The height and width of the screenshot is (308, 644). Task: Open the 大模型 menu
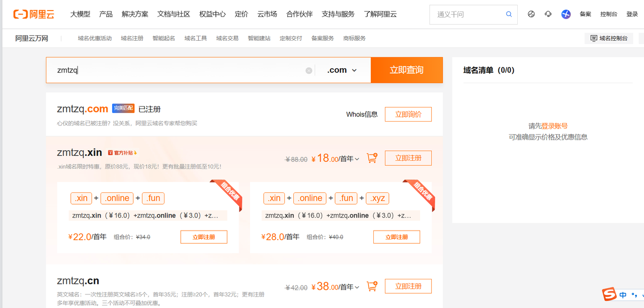pyautogui.click(x=80, y=14)
